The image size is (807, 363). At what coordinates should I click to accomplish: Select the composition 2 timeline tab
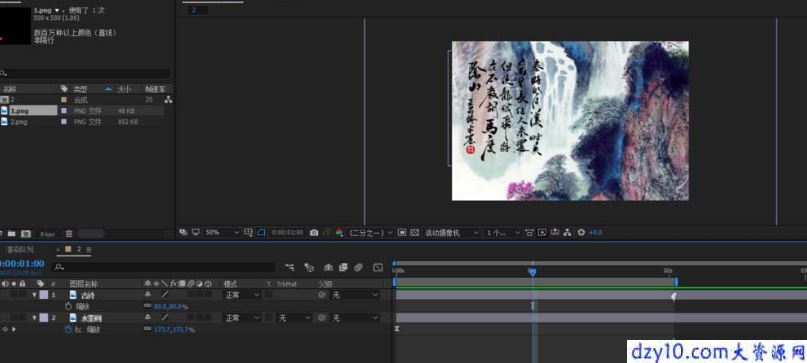pyautogui.click(x=78, y=250)
